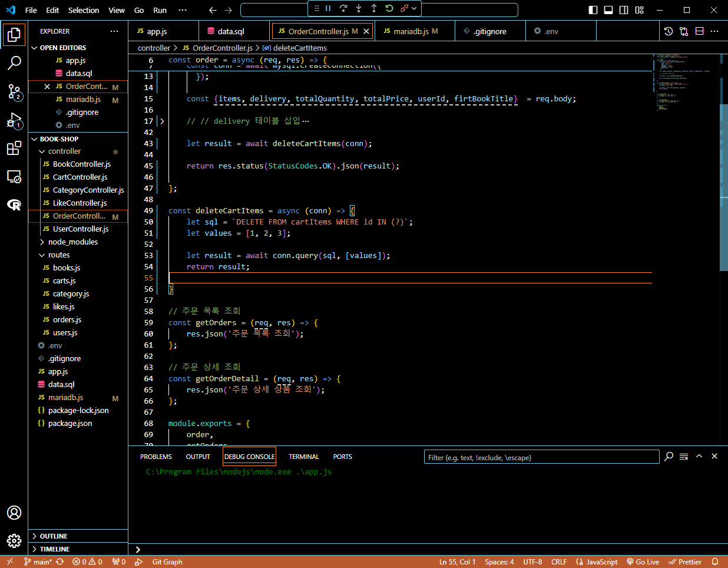Image resolution: width=728 pixels, height=568 pixels.
Task: Close OrderController.js in Open Editors
Action: point(47,87)
